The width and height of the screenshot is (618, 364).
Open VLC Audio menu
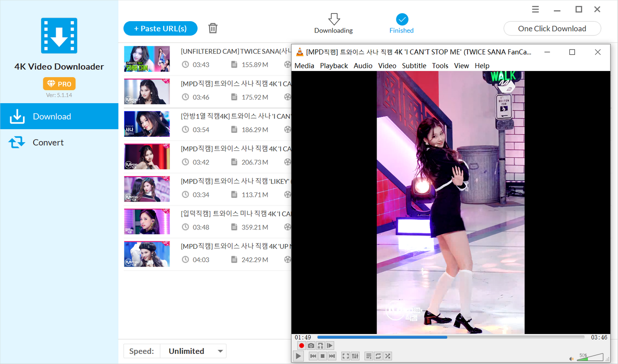pos(363,66)
